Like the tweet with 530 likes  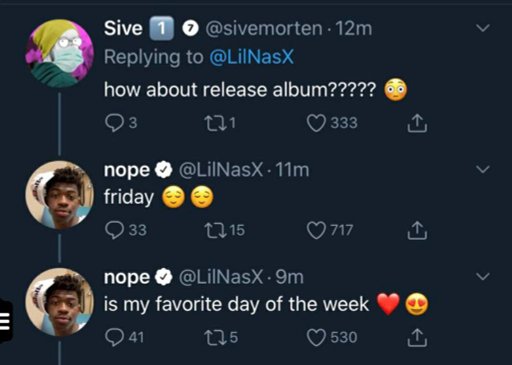coord(316,337)
